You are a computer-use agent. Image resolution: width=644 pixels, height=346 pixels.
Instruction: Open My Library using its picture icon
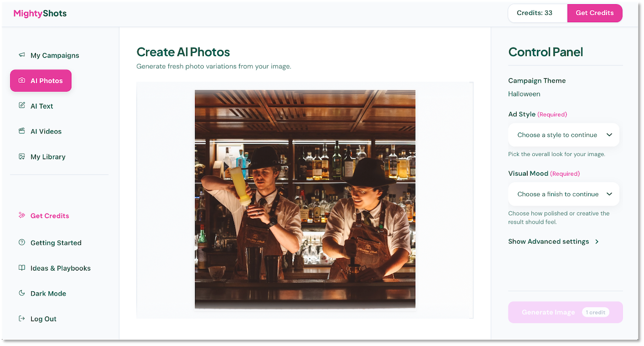[x=22, y=156]
